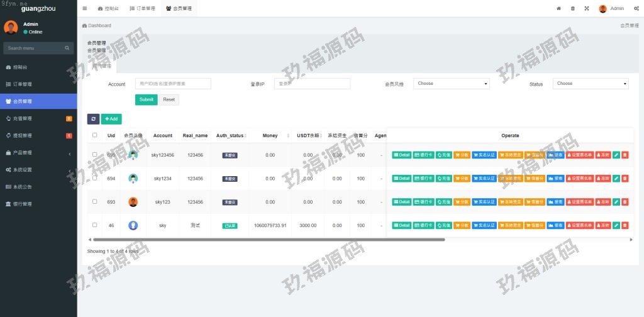Click the refresh table icon button
The height and width of the screenshot is (317, 644).
(93, 119)
